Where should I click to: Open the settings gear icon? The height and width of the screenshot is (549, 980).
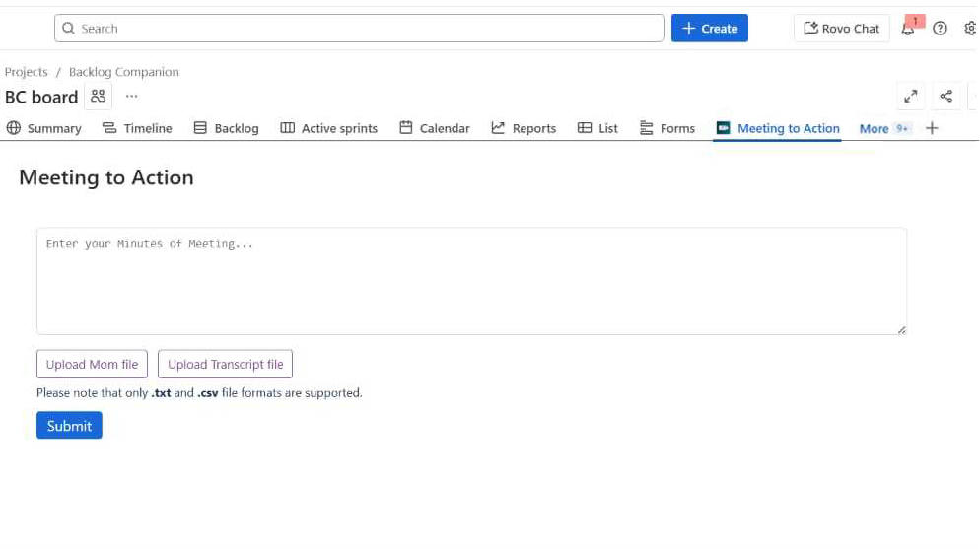point(970,29)
